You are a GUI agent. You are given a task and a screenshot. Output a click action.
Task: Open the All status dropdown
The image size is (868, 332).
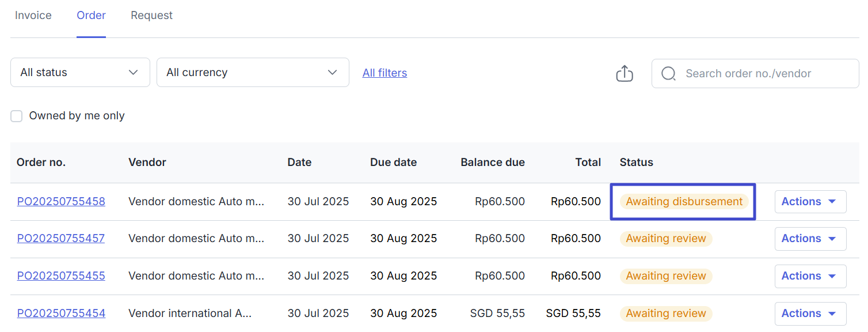pyautogui.click(x=80, y=73)
